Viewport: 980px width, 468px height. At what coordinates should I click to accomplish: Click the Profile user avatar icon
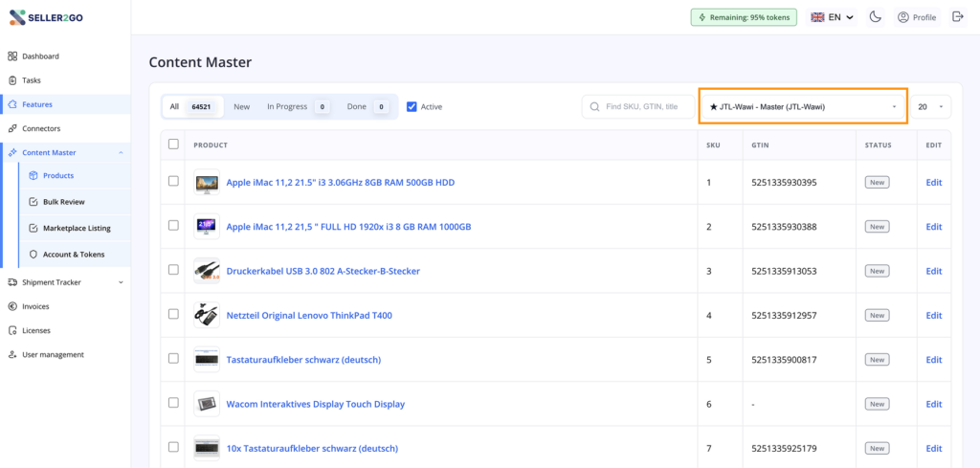tap(902, 17)
